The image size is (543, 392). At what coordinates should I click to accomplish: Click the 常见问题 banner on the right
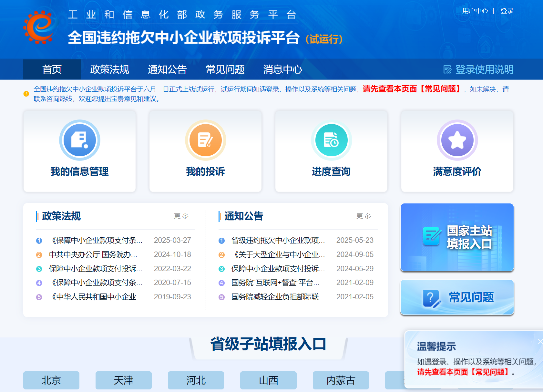pyautogui.click(x=457, y=297)
